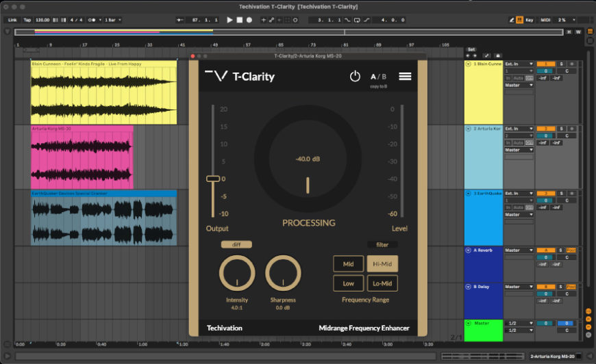This screenshot has height=364, width=596.
Task: Select the yellow Blain Cunneen audio clip
Action: point(103,92)
